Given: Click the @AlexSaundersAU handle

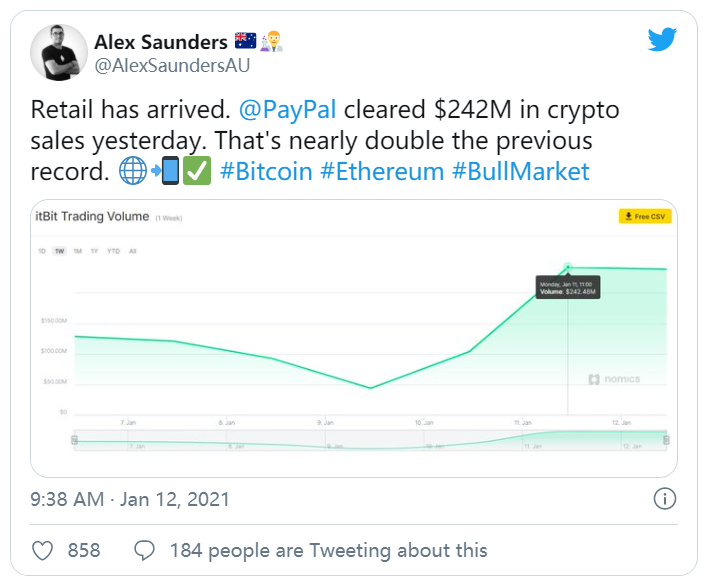Looking at the screenshot, I should pos(171,66).
